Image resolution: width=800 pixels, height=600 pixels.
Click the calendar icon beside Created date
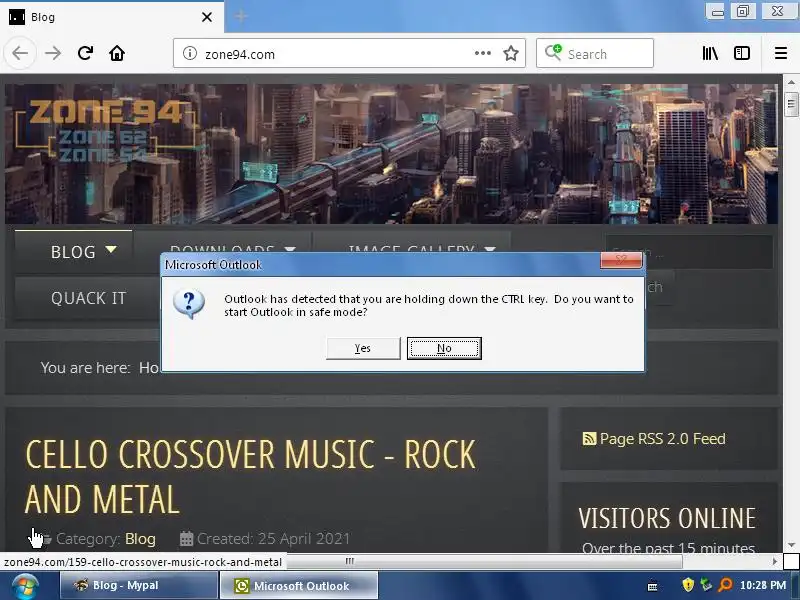pyautogui.click(x=186, y=539)
